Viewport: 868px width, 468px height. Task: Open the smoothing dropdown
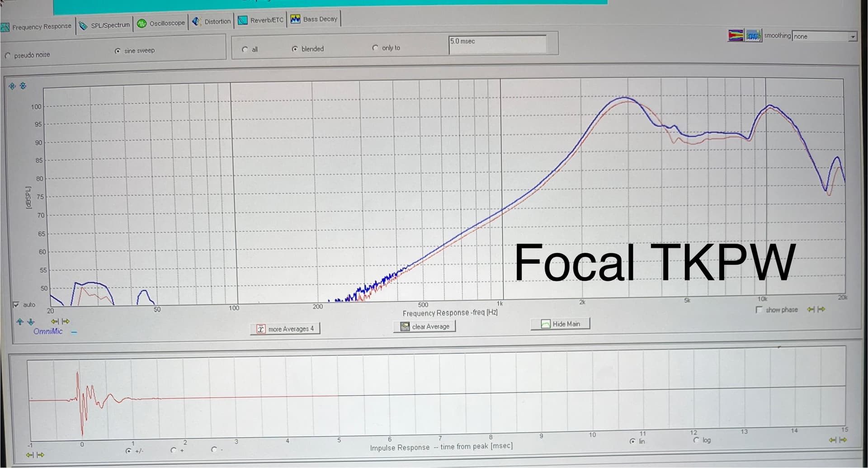[852, 37]
